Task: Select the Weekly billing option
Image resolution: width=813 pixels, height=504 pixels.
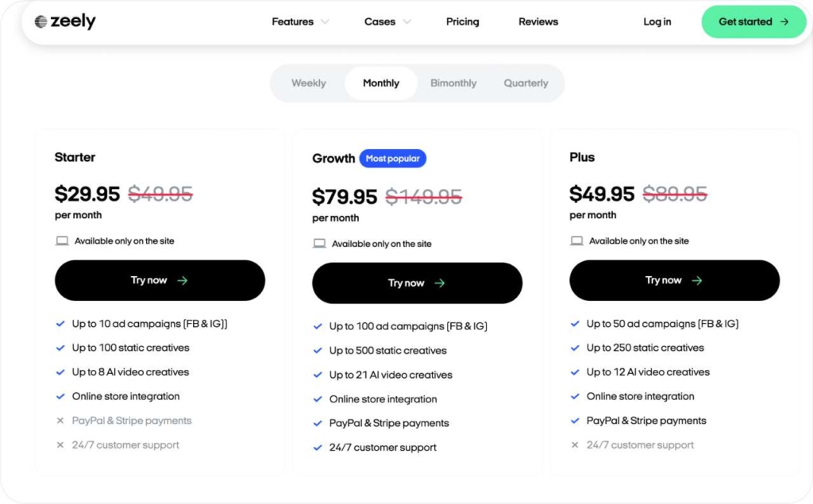Action: [308, 83]
